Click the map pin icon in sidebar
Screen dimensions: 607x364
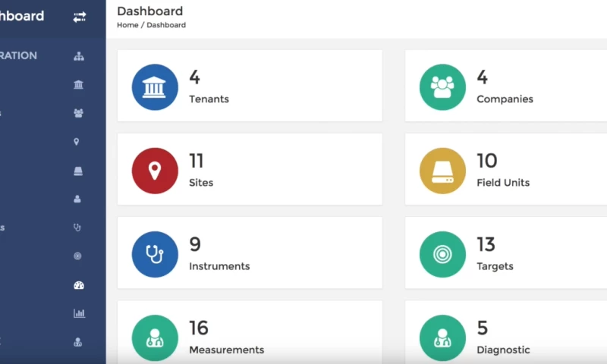77,142
